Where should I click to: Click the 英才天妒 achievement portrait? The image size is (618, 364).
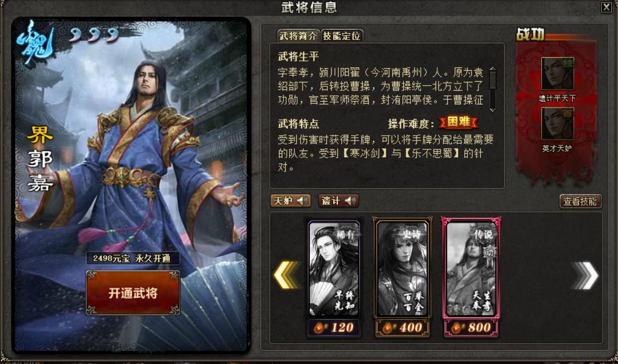558,124
